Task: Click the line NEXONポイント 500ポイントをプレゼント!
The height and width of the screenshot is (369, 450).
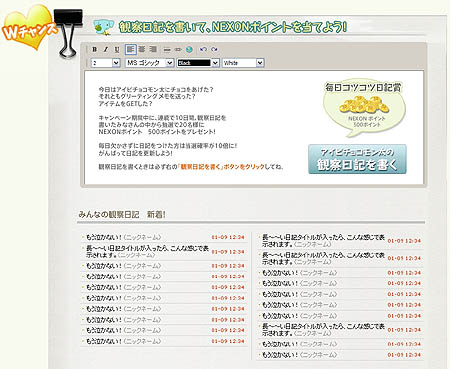Action: [x=157, y=132]
